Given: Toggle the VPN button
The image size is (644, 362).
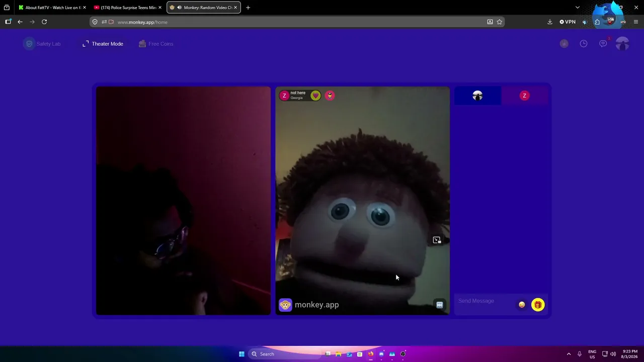Looking at the screenshot, I should click(568, 22).
